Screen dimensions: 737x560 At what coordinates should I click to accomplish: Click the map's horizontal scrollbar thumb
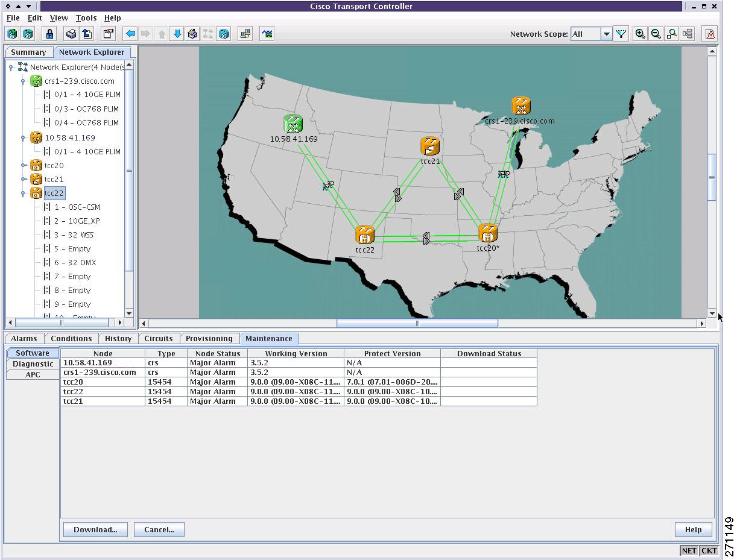(x=417, y=324)
